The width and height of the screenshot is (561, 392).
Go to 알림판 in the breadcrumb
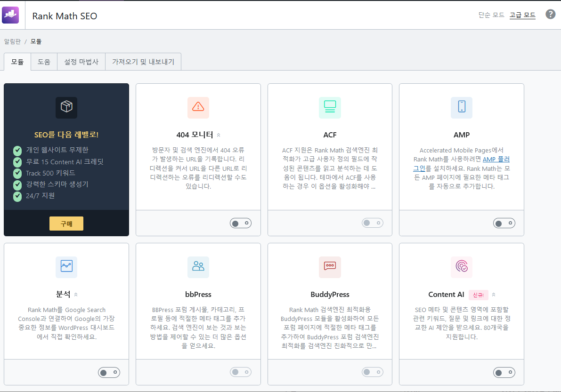[x=13, y=41]
